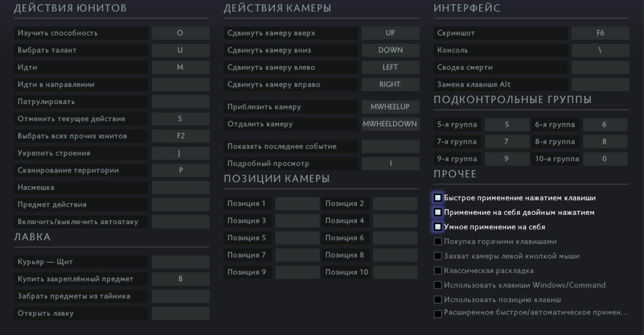Check "Захват камеры левой кнопкой мыши"
The width and height of the screenshot is (644, 335).
438,256
